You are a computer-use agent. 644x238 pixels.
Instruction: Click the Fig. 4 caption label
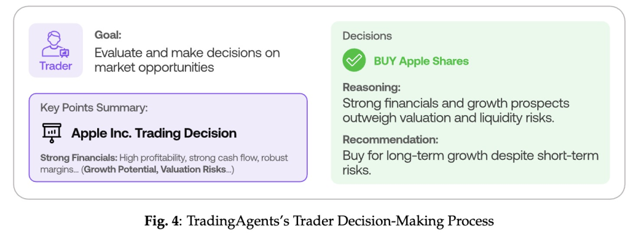[x=163, y=221]
